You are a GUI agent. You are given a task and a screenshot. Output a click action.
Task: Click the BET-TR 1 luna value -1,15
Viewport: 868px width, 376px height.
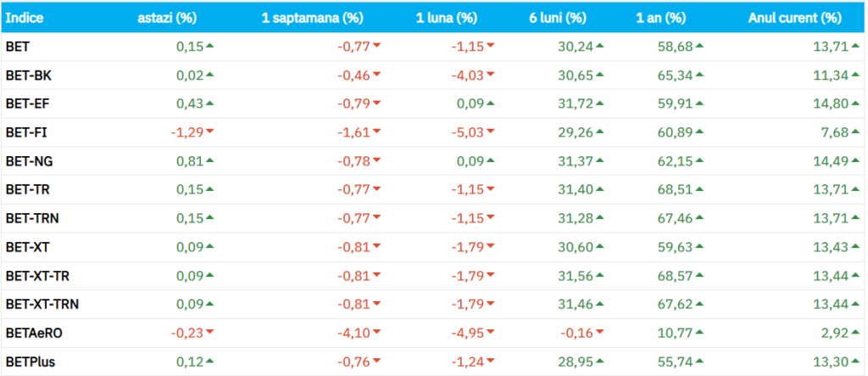[x=465, y=189]
